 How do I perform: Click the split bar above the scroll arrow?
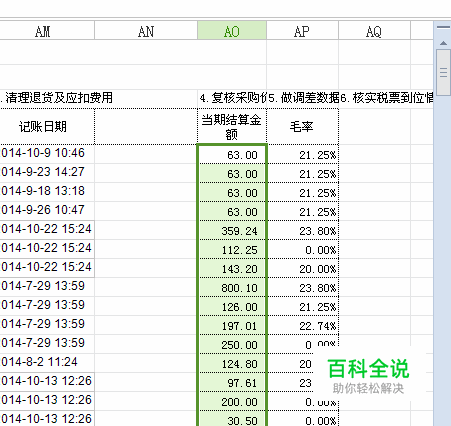[x=443, y=27]
